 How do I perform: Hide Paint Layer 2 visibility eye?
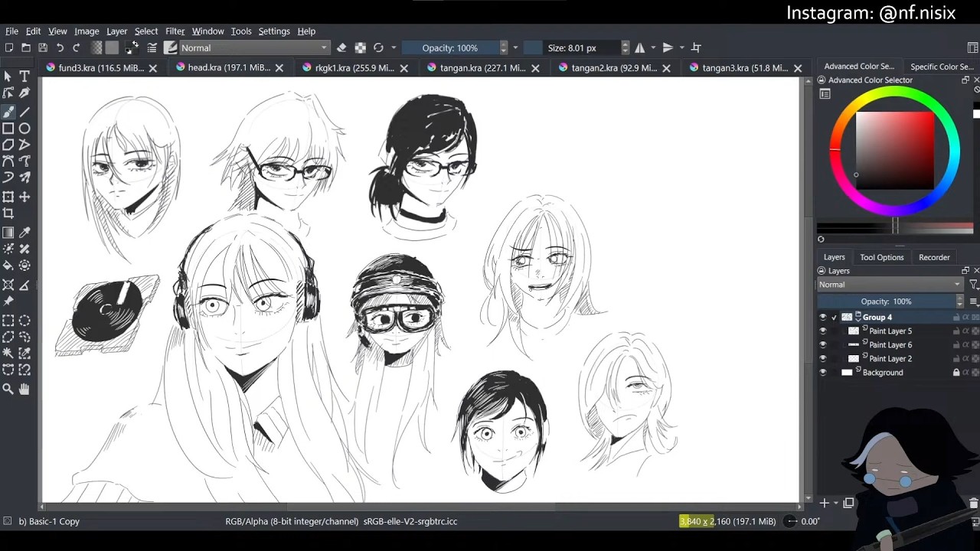[x=823, y=359]
